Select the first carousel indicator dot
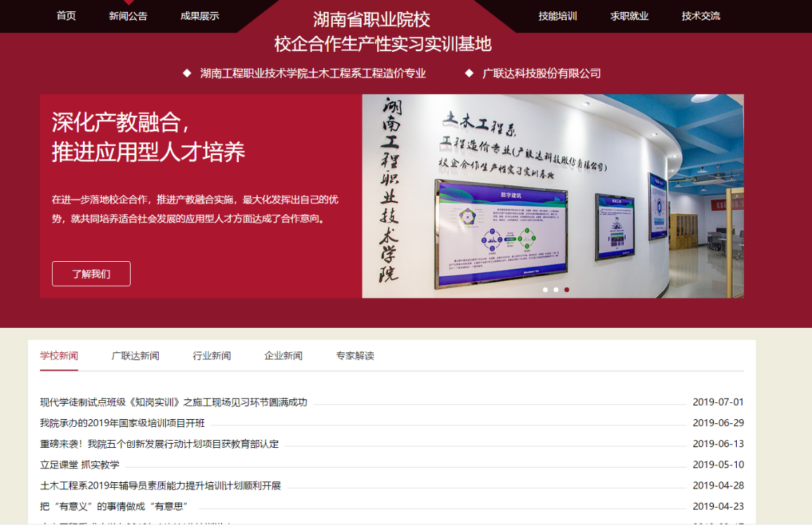The width and height of the screenshot is (812, 530). (x=545, y=289)
